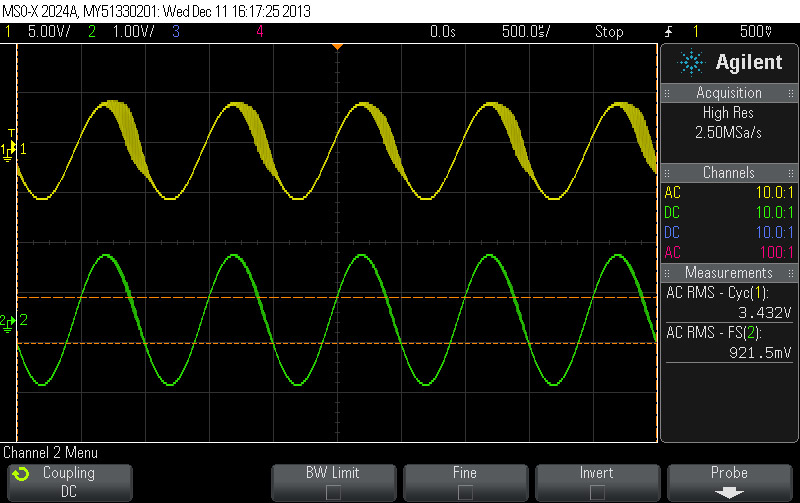This screenshot has width=800, height=503.
Task: Click the trigger level 500 readout
Action: click(756, 32)
